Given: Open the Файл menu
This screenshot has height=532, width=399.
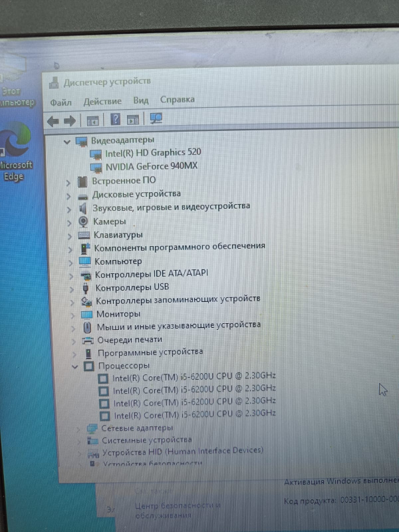Looking at the screenshot, I should click(61, 102).
